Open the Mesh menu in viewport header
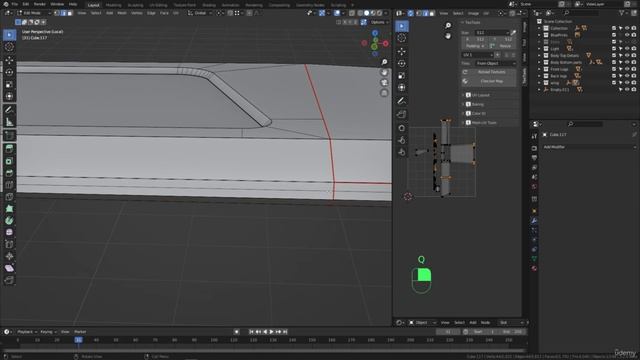This screenshot has width=640, height=360. 122,13
